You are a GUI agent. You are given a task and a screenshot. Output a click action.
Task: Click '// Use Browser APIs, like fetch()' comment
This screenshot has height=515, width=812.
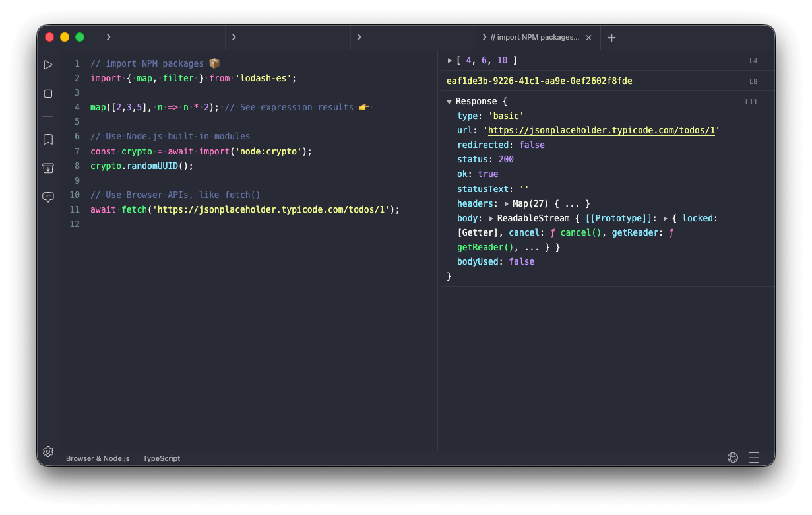tap(175, 195)
